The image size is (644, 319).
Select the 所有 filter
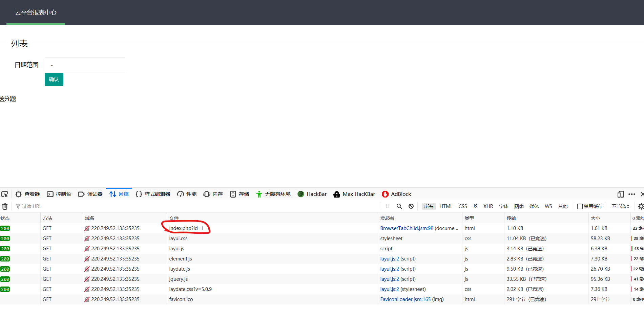[429, 206]
